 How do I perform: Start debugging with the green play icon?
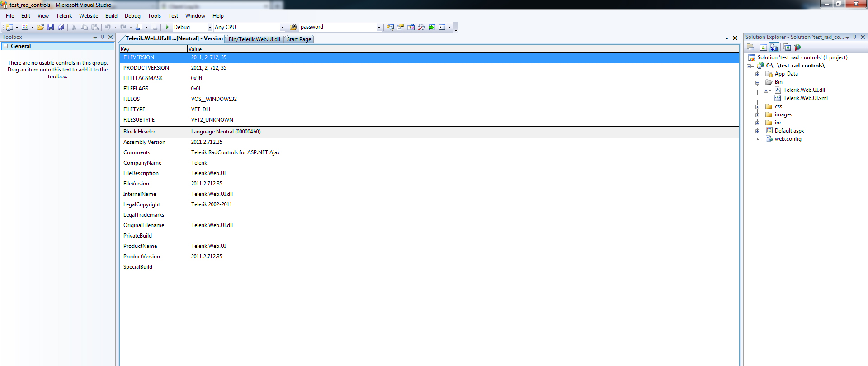click(167, 27)
